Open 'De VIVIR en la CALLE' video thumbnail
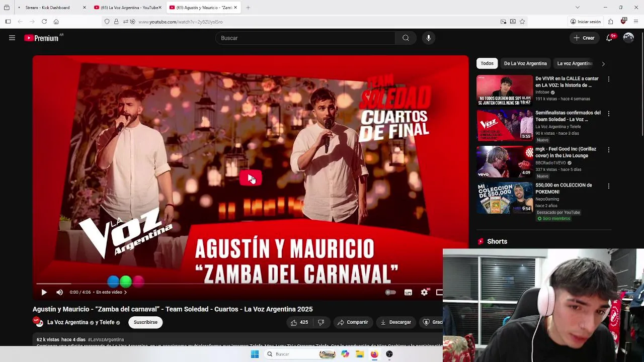 (505, 90)
